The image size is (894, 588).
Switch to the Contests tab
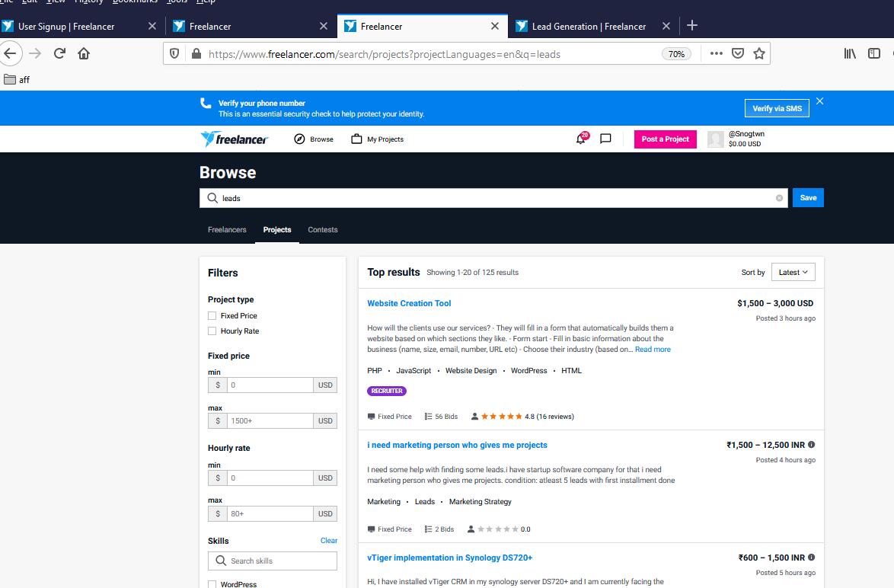[322, 229]
